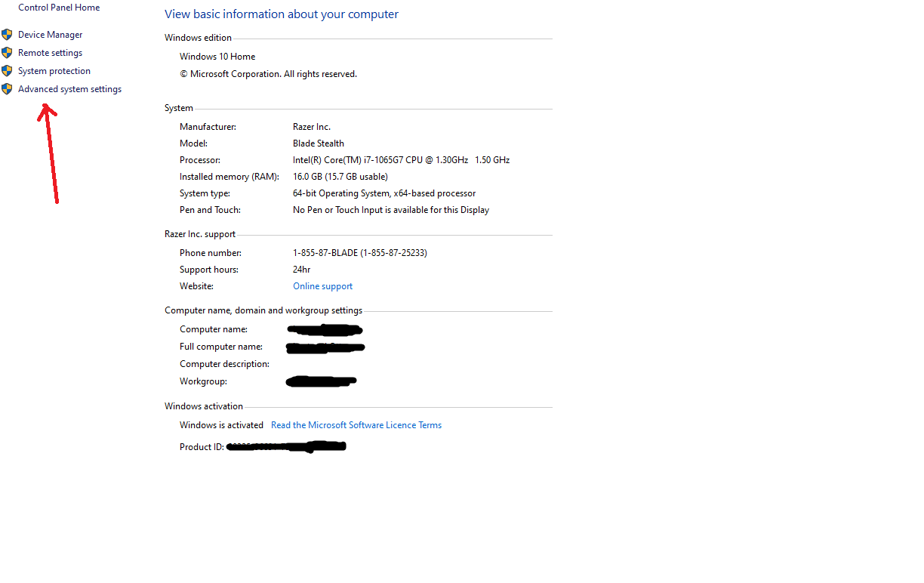Click the shield icon beside Remote settings
Screen dimensions: 924x583
(7, 53)
